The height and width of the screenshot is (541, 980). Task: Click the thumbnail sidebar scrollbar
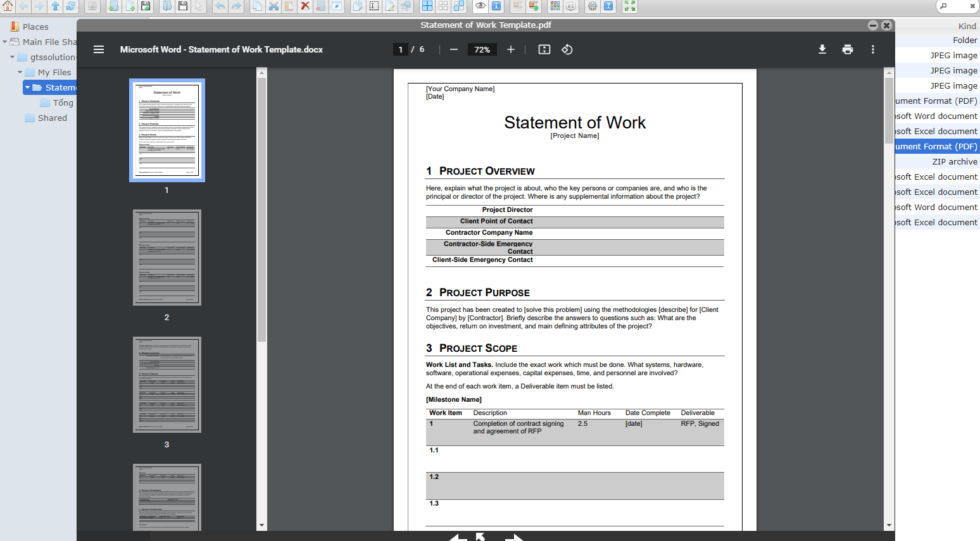click(261, 210)
